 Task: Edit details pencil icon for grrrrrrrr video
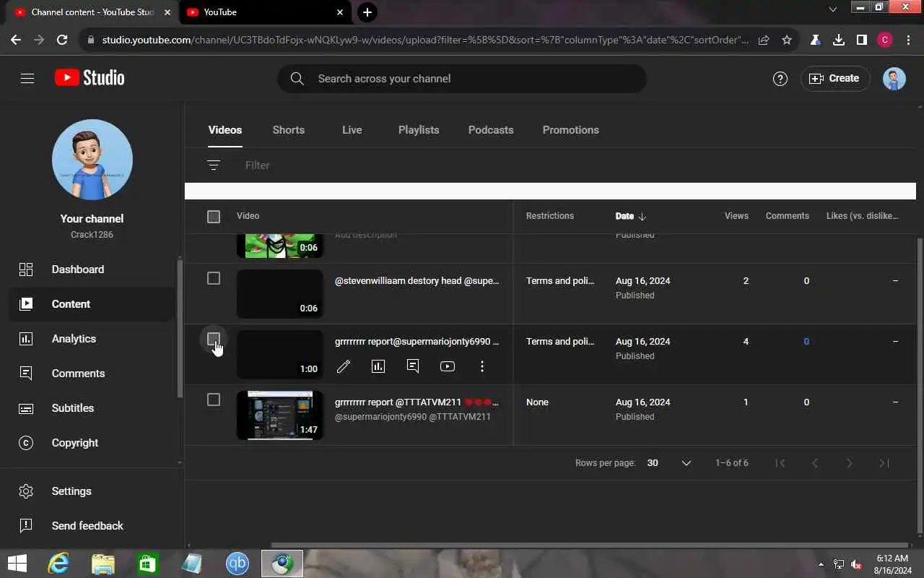[344, 366]
